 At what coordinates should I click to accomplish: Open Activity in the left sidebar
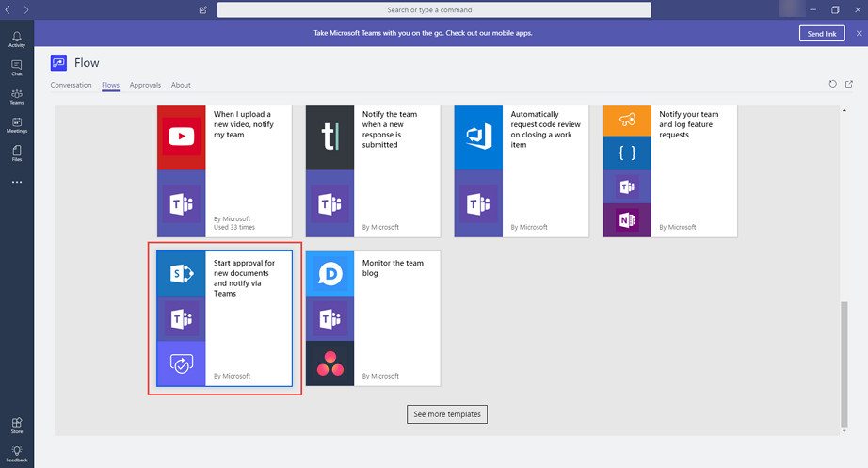tap(17, 39)
